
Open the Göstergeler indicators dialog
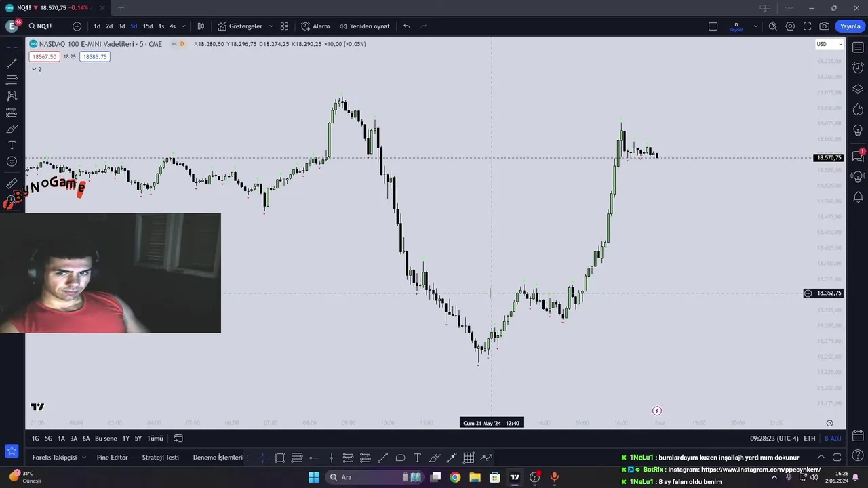tap(240, 26)
